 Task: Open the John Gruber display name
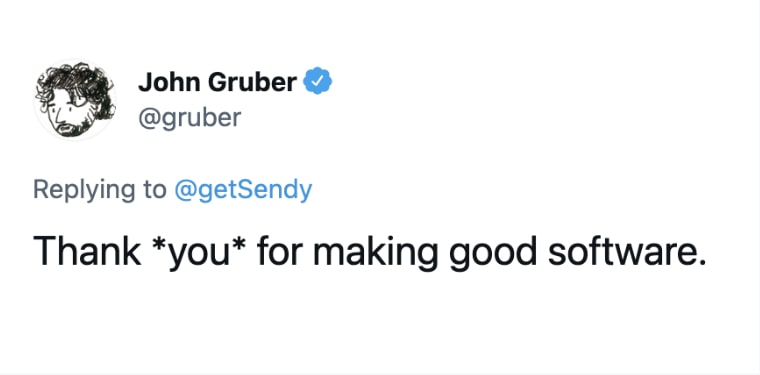217,81
